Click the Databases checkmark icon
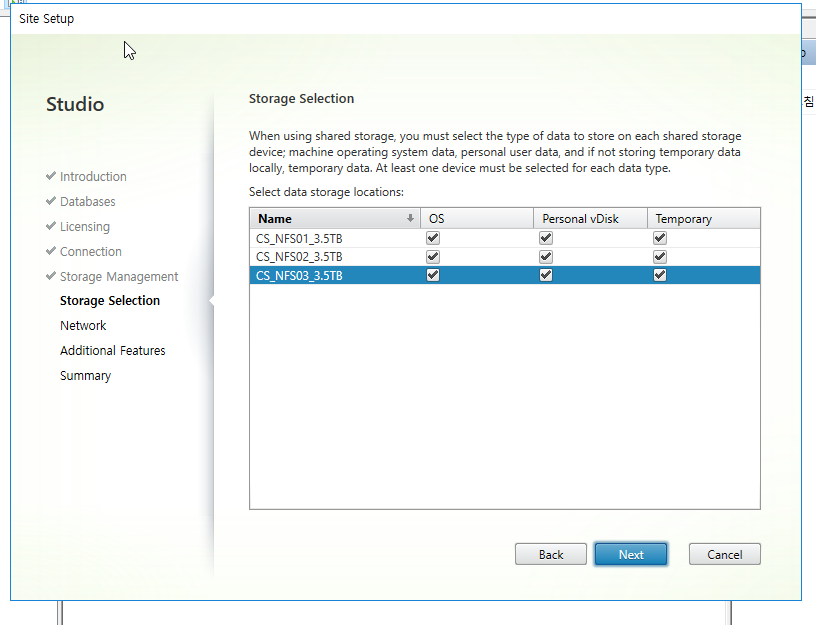 point(50,201)
